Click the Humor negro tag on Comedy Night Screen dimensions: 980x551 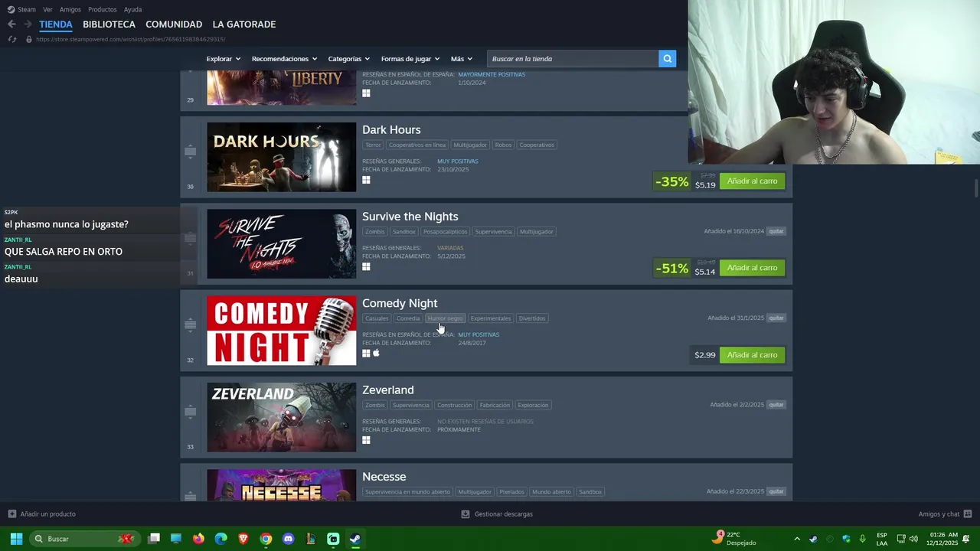(445, 318)
